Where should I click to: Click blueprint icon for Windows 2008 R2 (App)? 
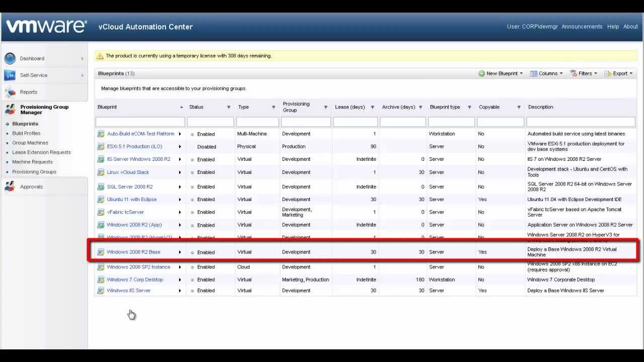[101, 225]
